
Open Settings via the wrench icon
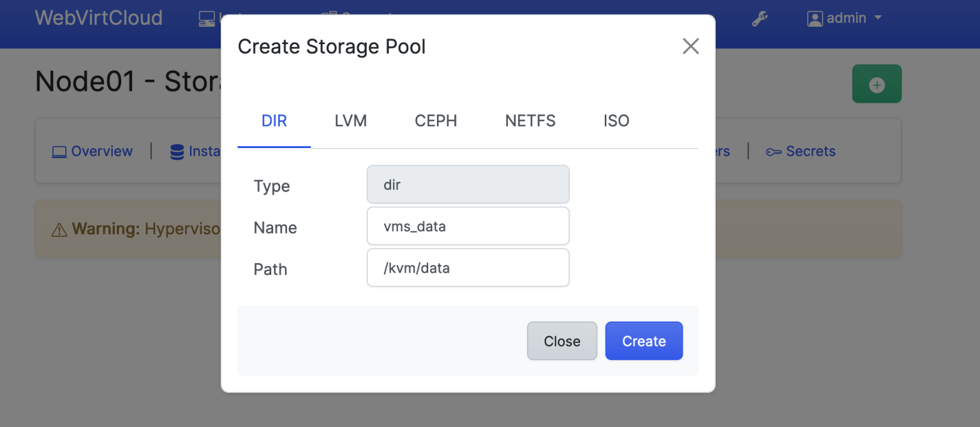tap(759, 19)
